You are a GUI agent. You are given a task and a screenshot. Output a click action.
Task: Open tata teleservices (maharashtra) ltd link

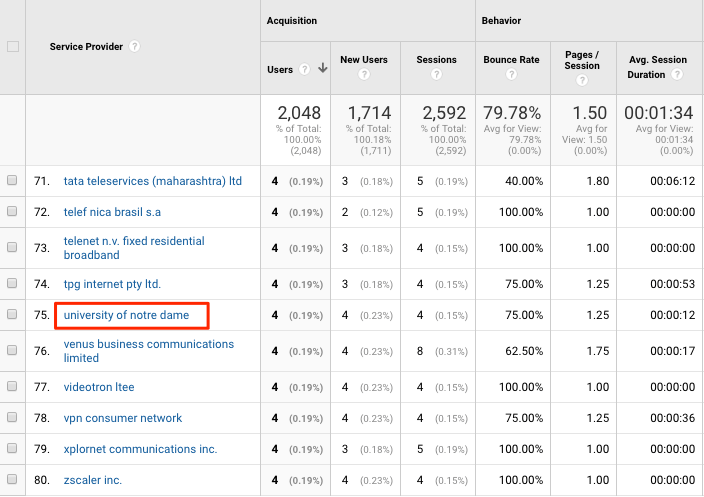click(153, 181)
